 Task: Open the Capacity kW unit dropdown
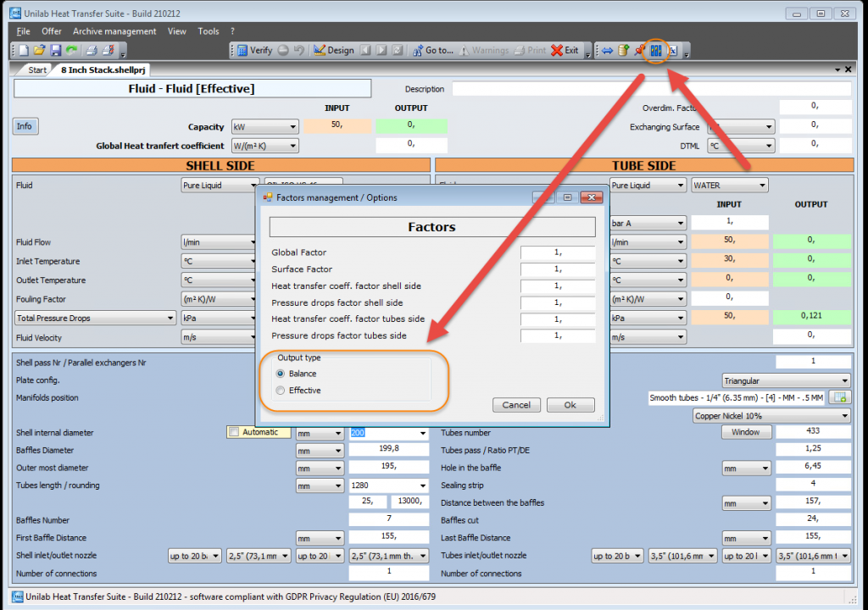pos(265,127)
